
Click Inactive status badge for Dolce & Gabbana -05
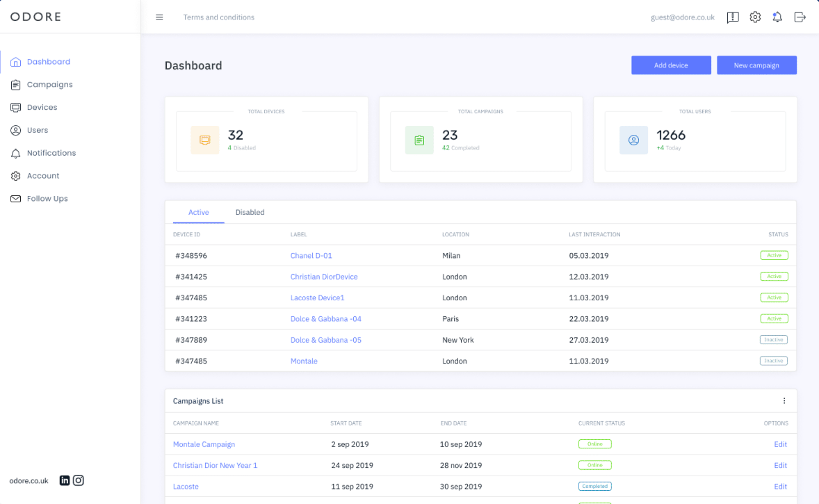[x=774, y=340]
